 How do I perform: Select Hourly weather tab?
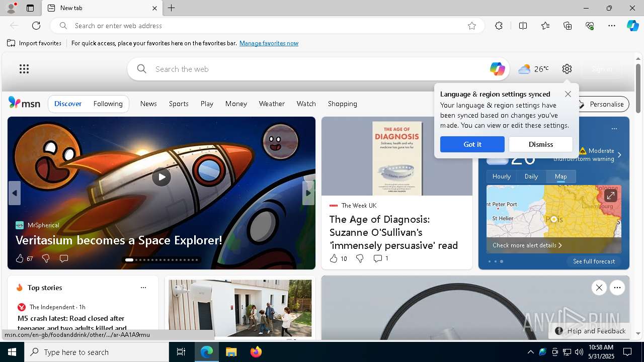coord(502,176)
